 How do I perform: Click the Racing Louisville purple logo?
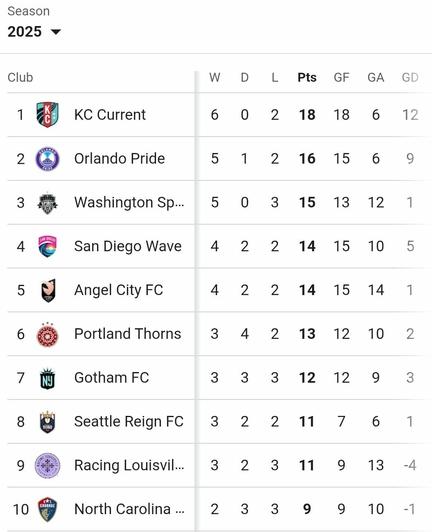(x=48, y=466)
